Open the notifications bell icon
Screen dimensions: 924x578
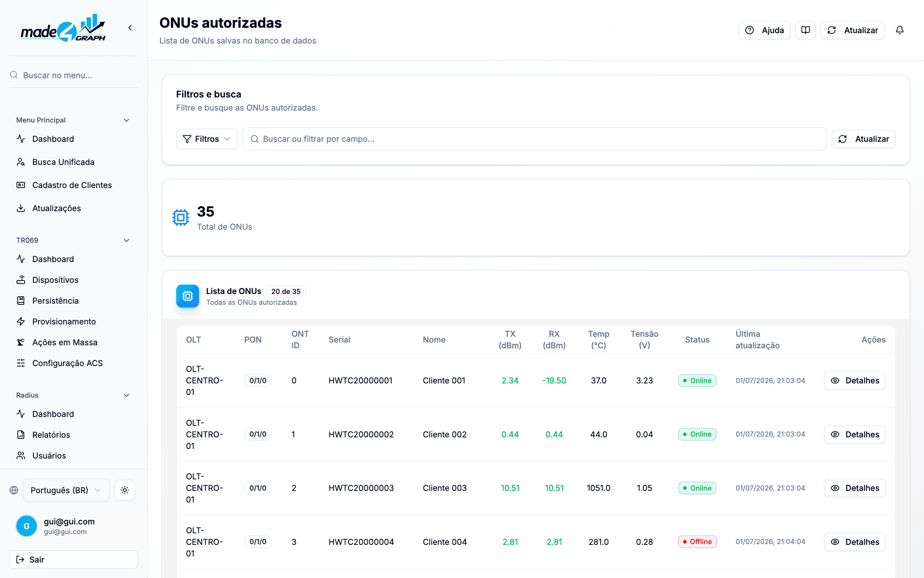[899, 30]
